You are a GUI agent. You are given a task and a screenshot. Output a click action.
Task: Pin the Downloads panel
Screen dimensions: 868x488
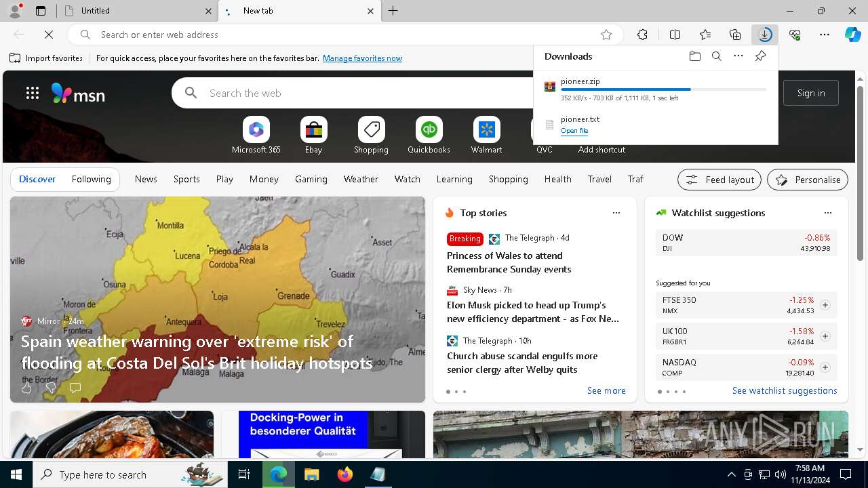[x=760, y=56]
